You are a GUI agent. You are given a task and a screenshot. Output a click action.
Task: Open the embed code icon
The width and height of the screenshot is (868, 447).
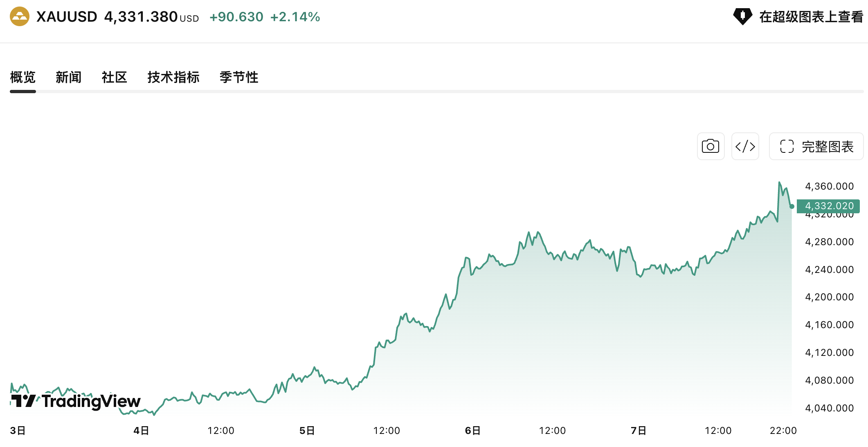pyautogui.click(x=745, y=146)
